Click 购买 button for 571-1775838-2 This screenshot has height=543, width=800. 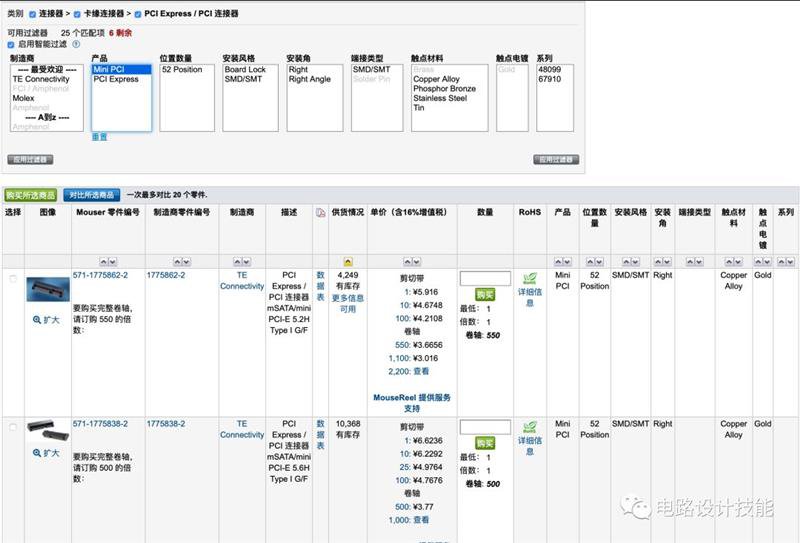click(x=485, y=443)
